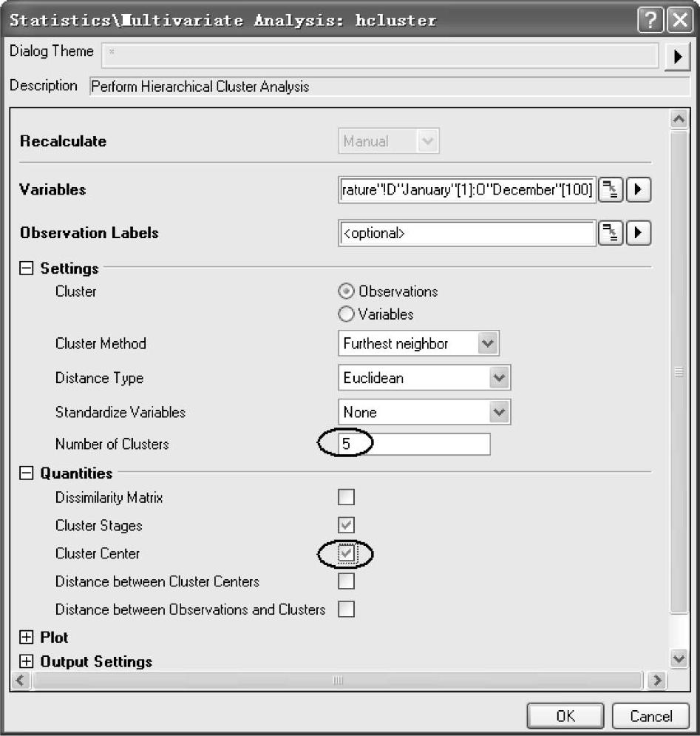Click scroll up arrow on vertical scrollbar
This screenshot has width=700, height=736.
coord(679,119)
